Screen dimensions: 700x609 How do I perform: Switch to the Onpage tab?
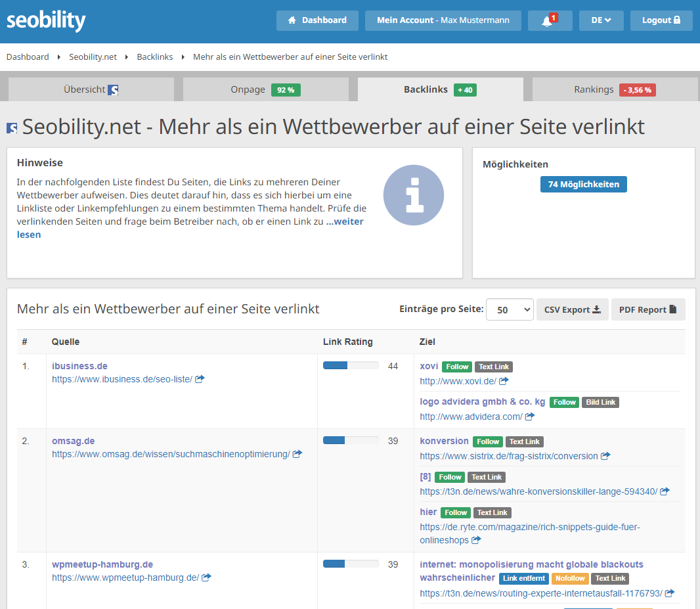point(266,89)
